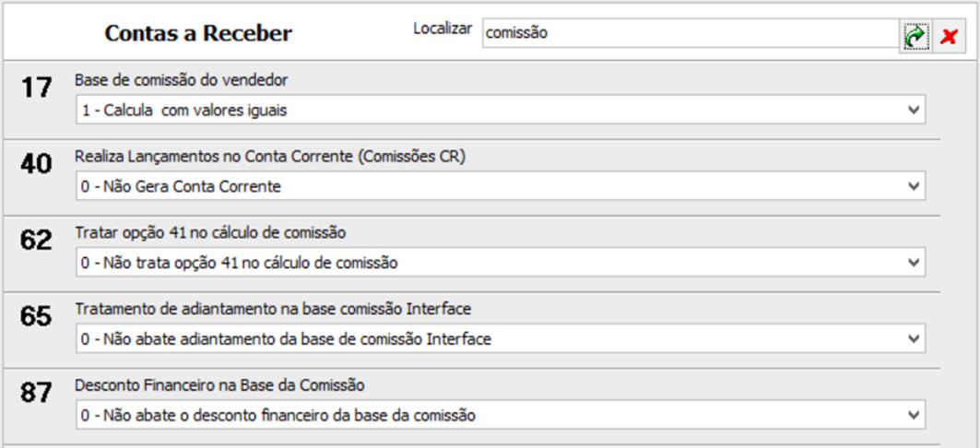980x448 pixels.
Task: Select parameter number 87
Action: 36,393
